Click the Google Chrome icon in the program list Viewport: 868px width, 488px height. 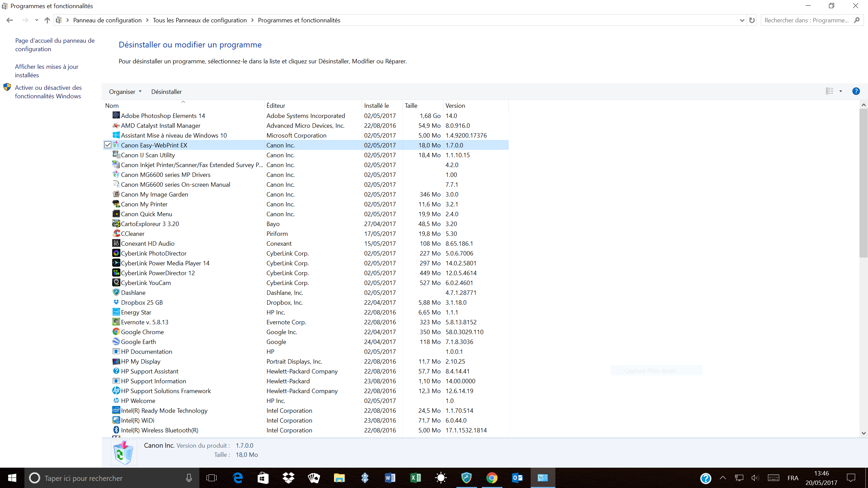pos(116,332)
